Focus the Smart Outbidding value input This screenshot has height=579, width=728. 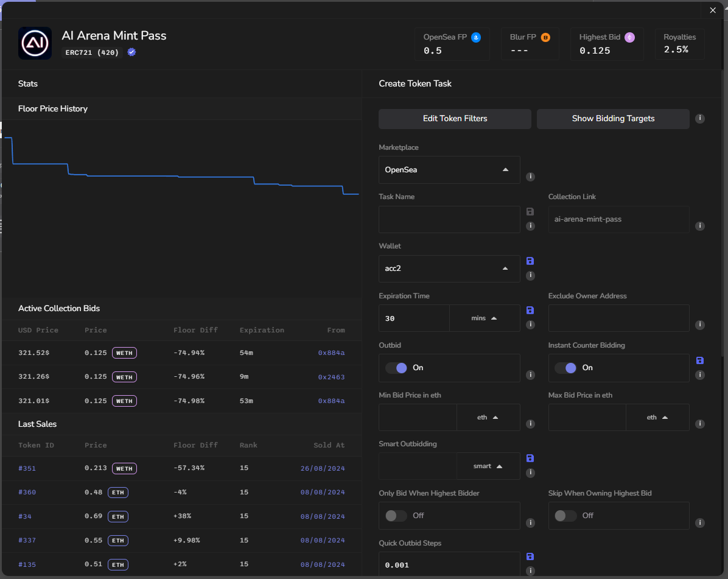(418, 466)
